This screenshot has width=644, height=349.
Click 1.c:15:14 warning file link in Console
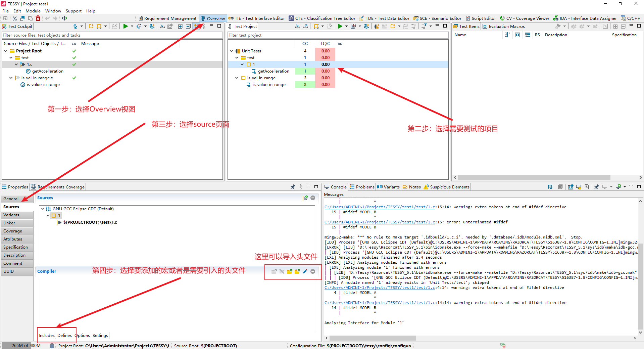380,207
